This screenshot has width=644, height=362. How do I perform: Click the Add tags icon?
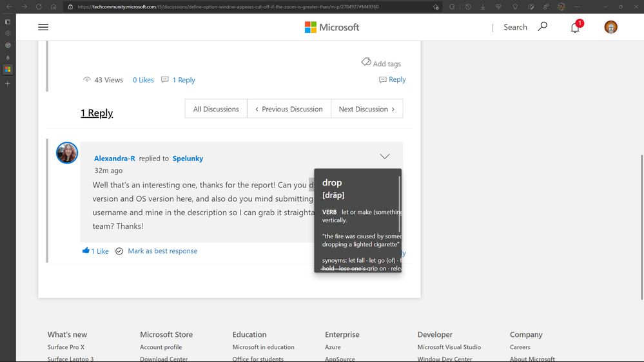pos(366,62)
